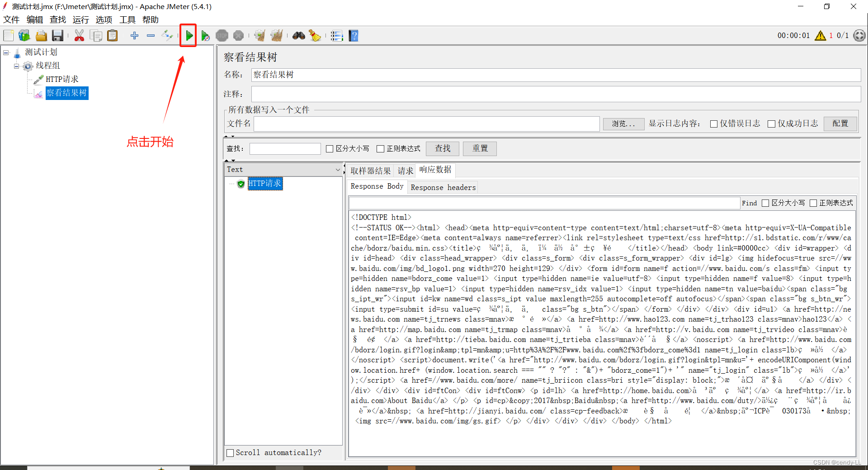The image size is (868, 470).
Task: Click the 配置 button
Action: click(840, 123)
